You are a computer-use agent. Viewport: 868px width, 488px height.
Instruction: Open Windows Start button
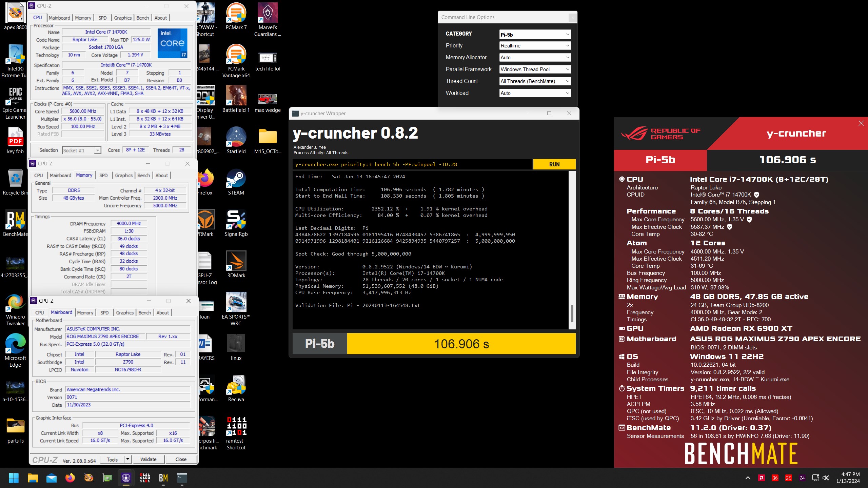click(x=14, y=478)
